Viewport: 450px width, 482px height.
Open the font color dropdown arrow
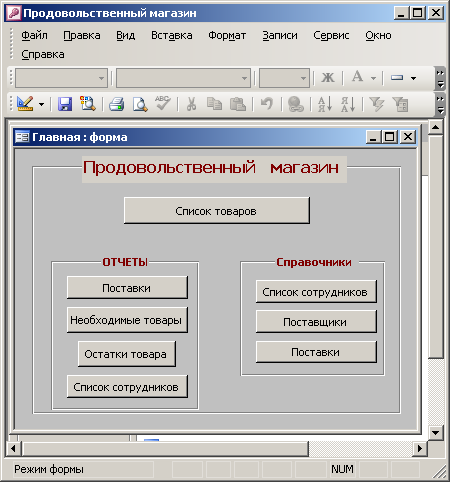coord(373,78)
